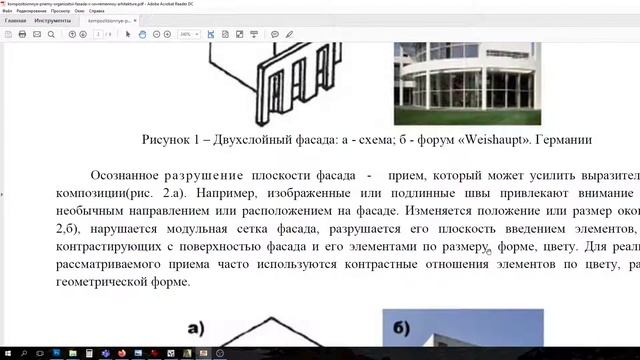Viewport: 640px width, 360px height.
Task: Open Task View on the taskbar
Action: pyautogui.click(x=40, y=353)
